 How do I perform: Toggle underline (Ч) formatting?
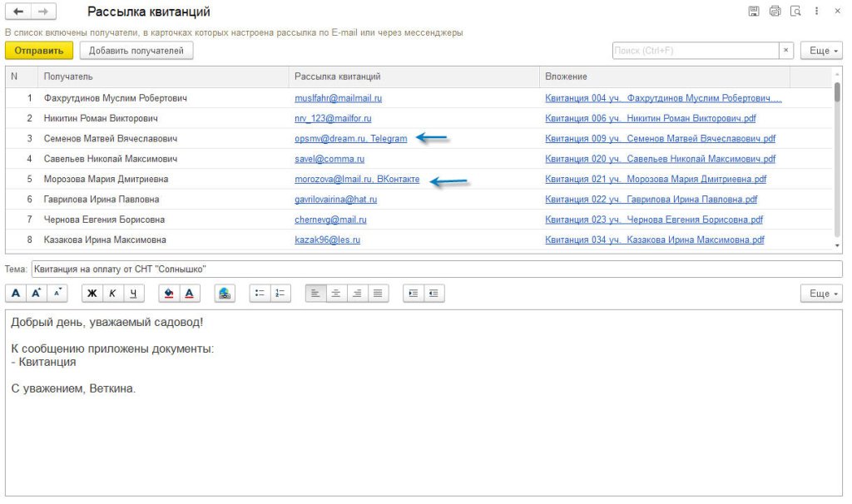[x=133, y=294]
